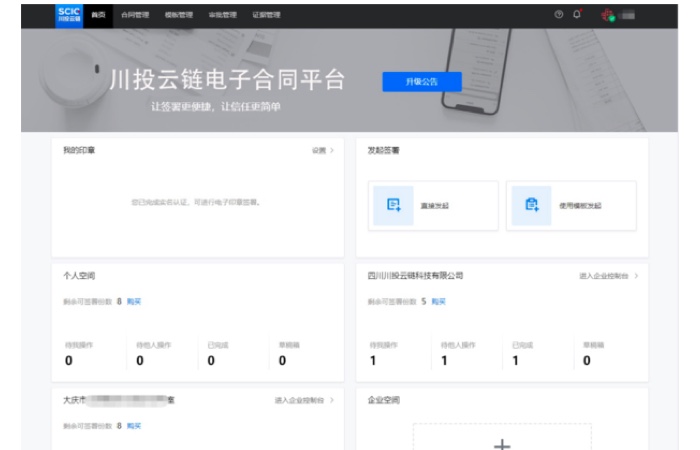Open 待我操作 count in 个人空间
The width and height of the screenshot is (700, 450).
coord(69,360)
